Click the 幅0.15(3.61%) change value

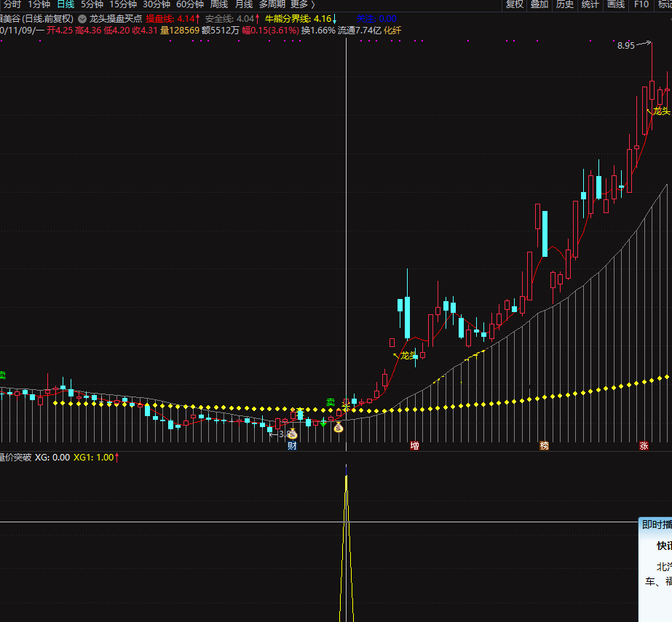click(270, 31)
